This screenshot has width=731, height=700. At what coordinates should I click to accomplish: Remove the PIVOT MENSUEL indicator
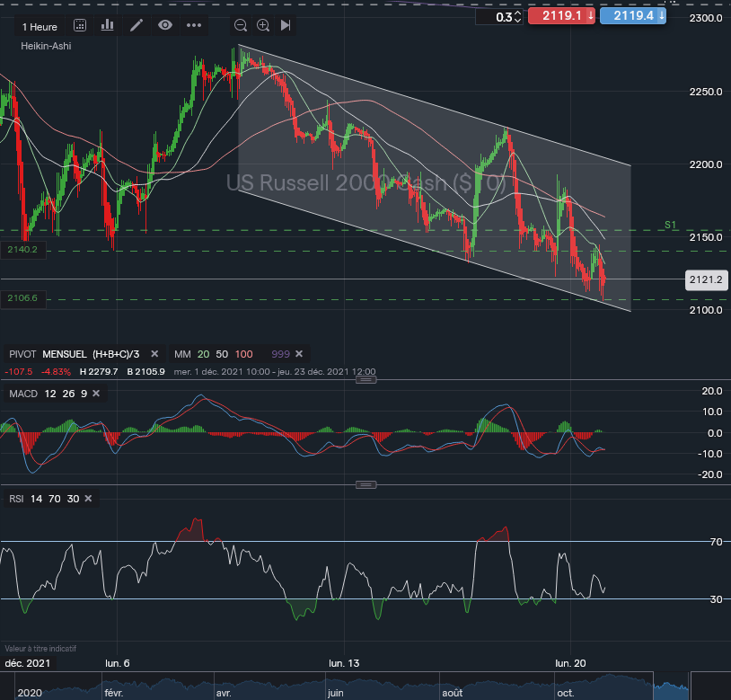(x=154, y=354)
